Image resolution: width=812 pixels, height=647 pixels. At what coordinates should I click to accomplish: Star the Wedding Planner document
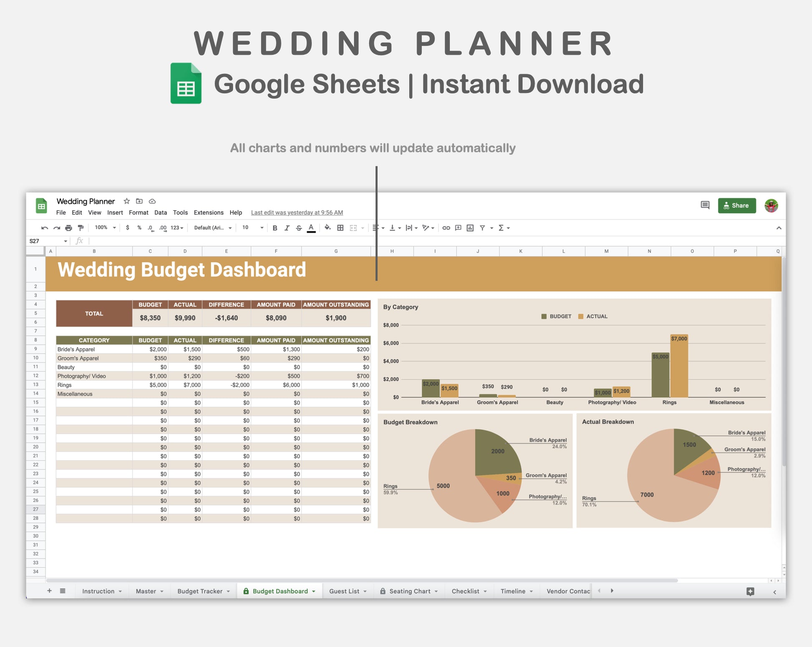coord(127,201)
